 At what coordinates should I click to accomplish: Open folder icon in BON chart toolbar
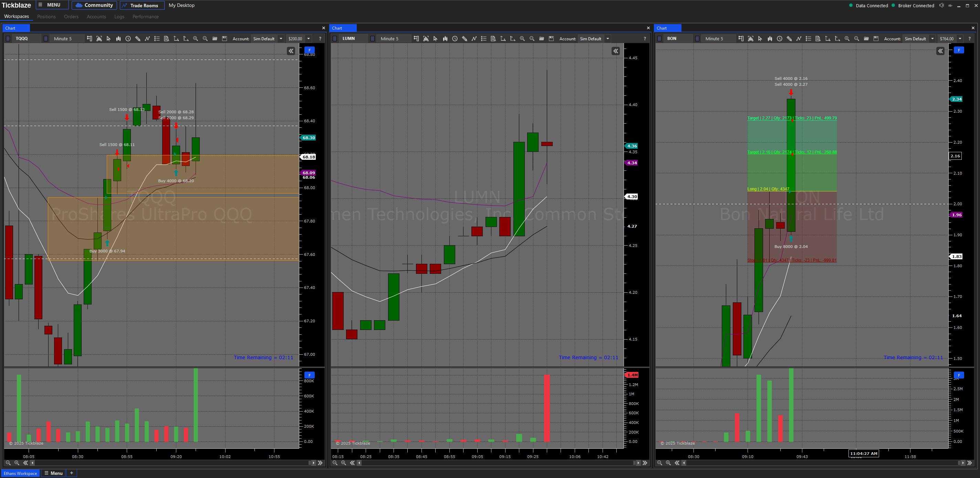tap(866, 39)
